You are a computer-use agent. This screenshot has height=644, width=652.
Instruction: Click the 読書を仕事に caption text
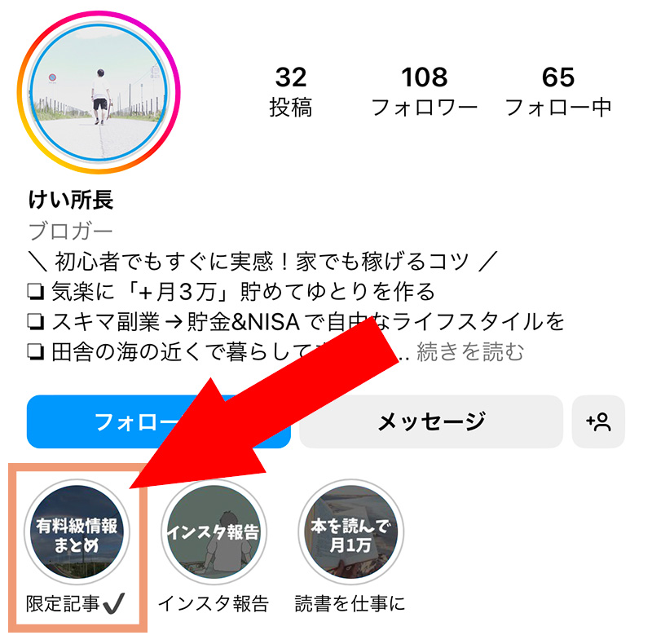click(x=350, y=603)
